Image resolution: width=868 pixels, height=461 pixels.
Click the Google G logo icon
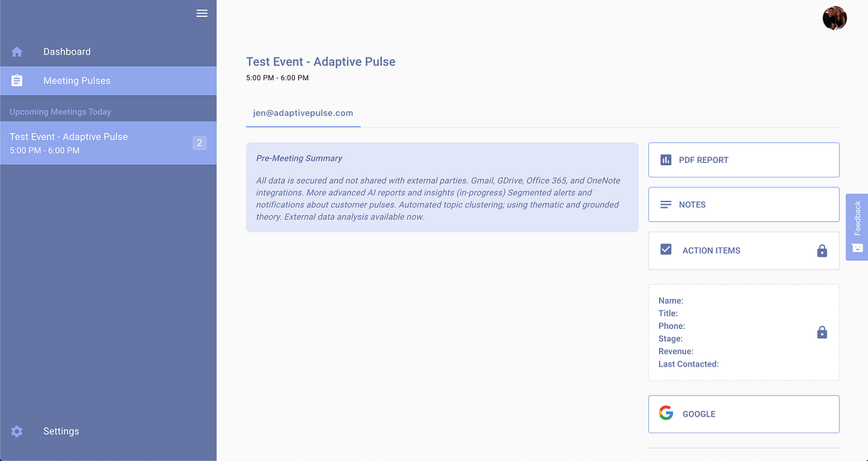pos(665,413)
